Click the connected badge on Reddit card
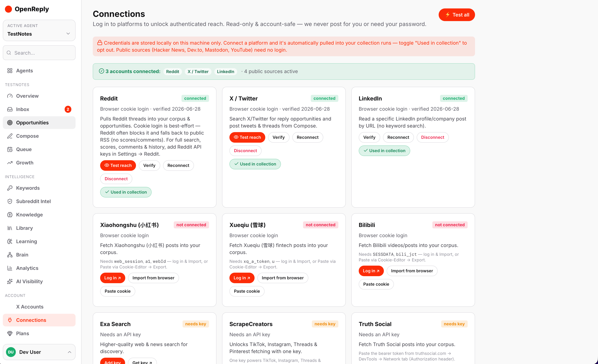 [x=195, y=98]
